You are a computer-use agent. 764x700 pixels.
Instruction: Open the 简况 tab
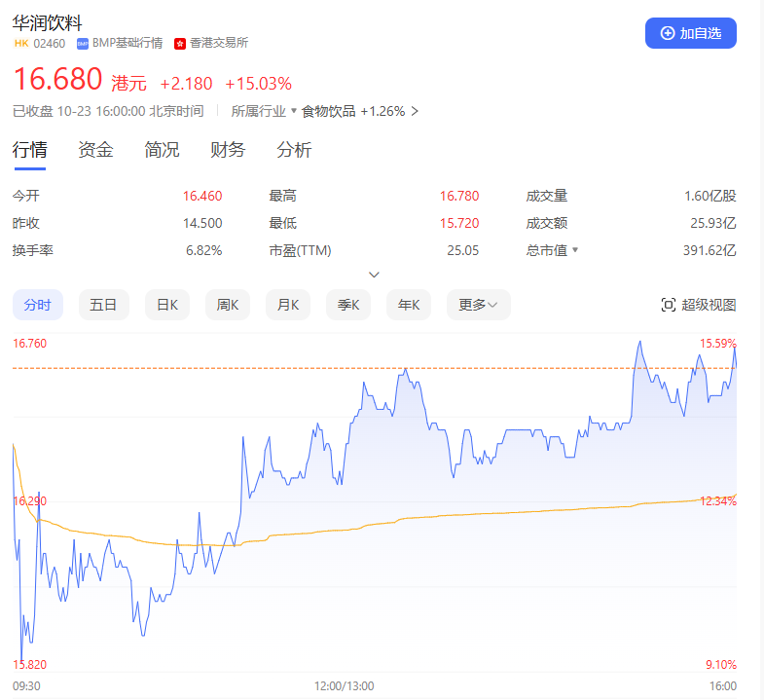coord(162,149)
